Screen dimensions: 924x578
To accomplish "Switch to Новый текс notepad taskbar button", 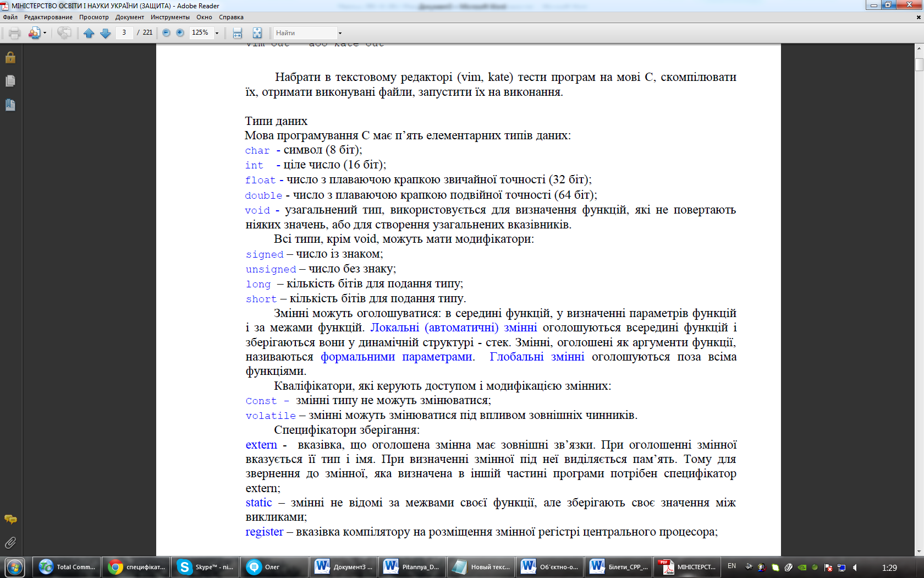I will [481, 567].
